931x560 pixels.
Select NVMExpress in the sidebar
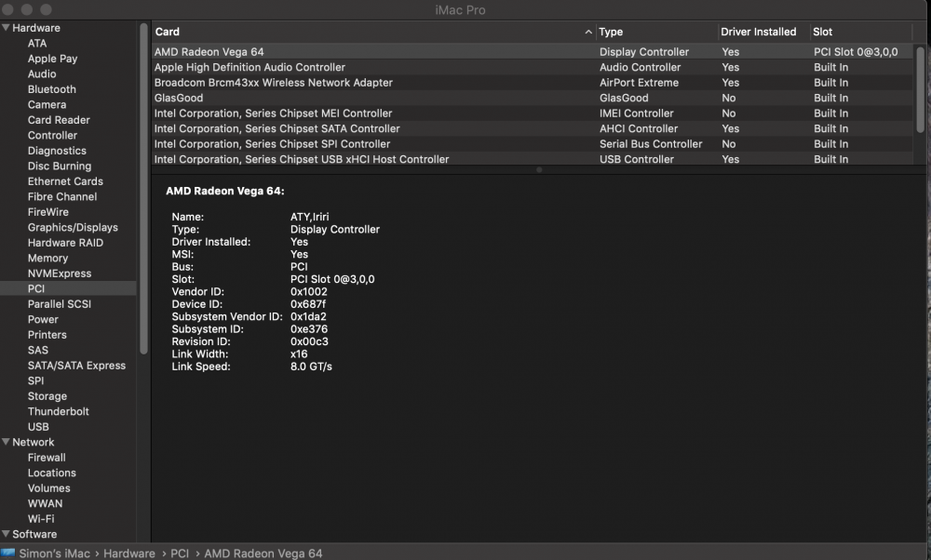click(x=60, y=273)
